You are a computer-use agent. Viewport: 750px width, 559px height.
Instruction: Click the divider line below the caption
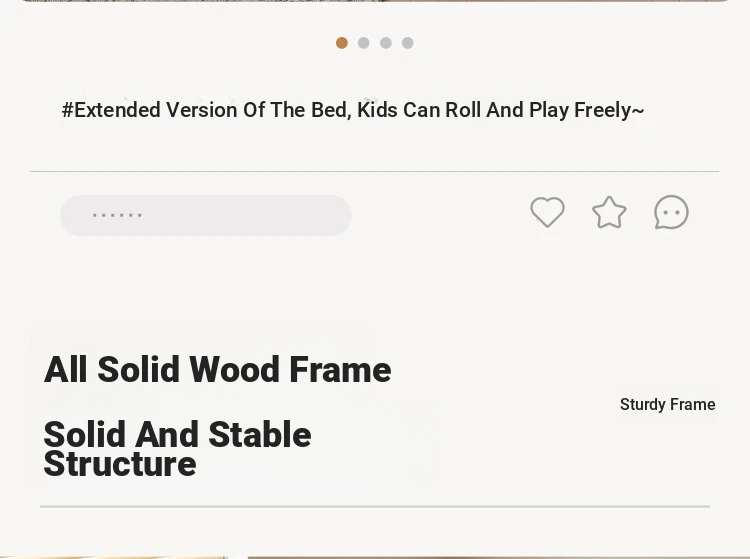coord(375,171)
